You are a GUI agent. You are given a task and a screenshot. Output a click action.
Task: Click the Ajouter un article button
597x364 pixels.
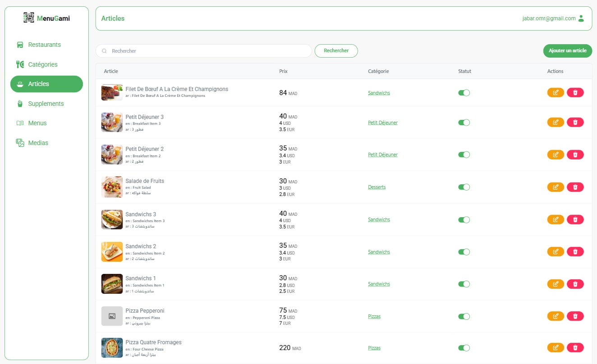point(567,50)
